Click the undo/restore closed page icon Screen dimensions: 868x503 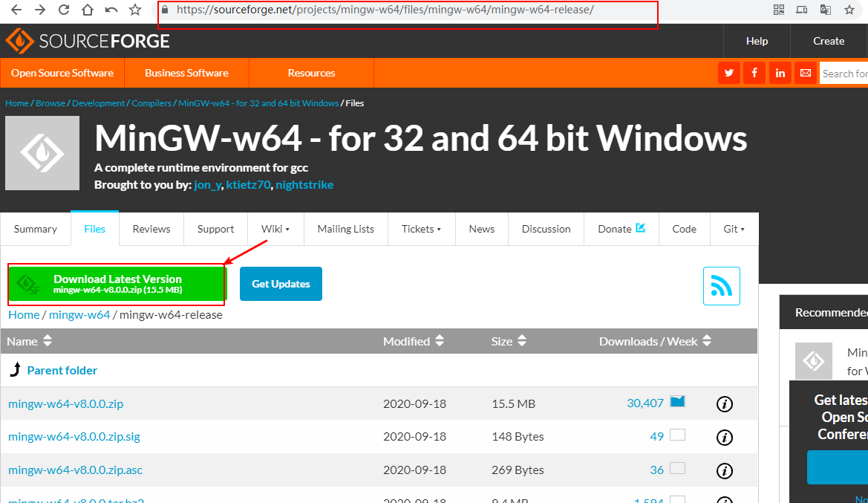point(111,10)
